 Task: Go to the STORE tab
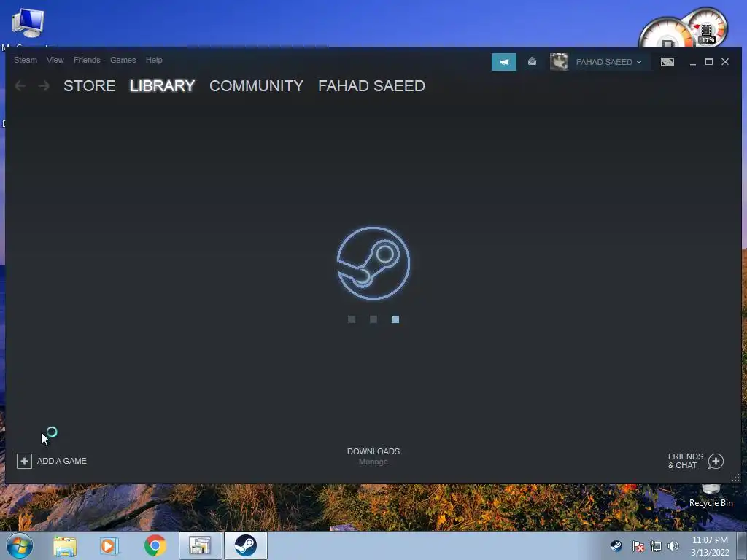tap(90, 86)
